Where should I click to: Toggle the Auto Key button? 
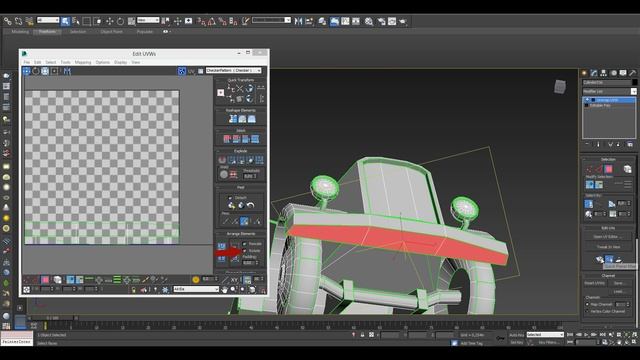(x=516, y=335)
